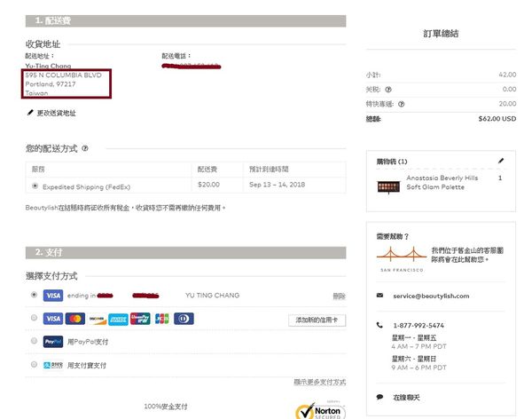The width and height of the screenshot is (532, 419).
Task: Click the chat bubble icon for 在線聊天
Action: (x=380, y=397)
